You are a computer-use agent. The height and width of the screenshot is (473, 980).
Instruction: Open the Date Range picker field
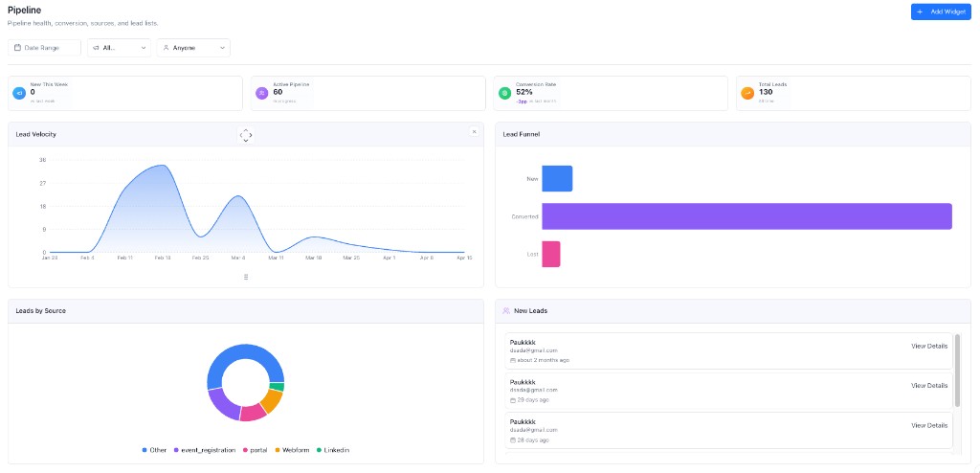44,48
